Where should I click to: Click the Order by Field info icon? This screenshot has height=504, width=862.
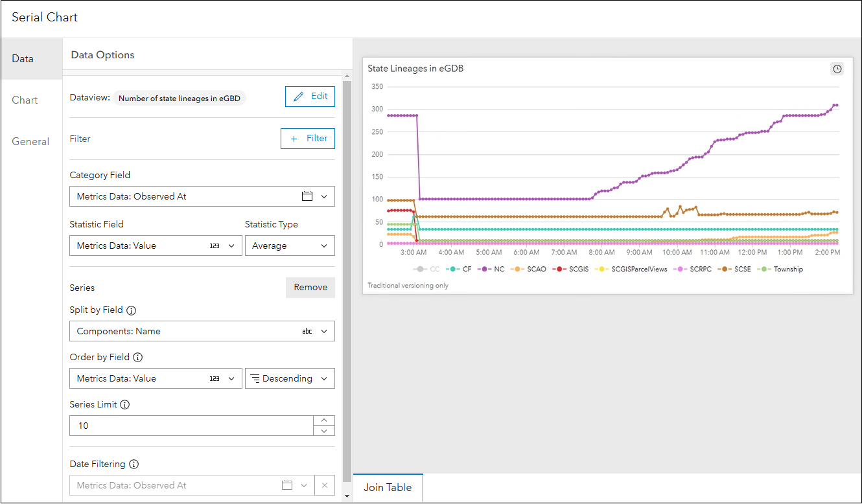138,357
